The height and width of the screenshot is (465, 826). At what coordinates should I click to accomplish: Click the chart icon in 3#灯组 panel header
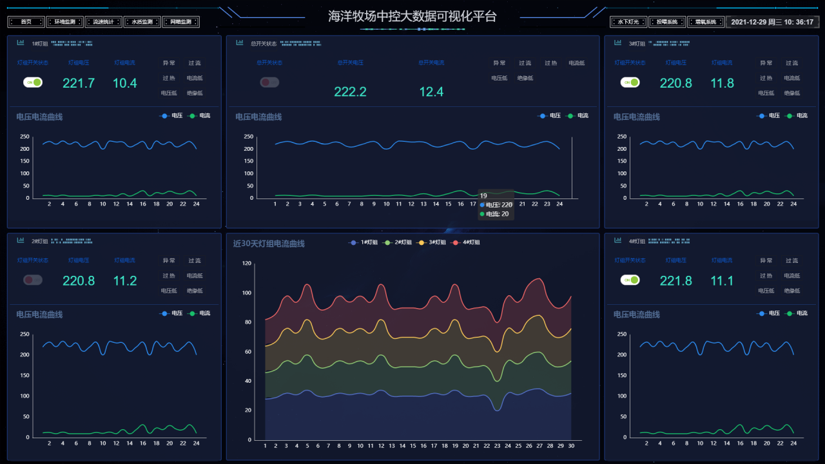[x=618, y=43]
